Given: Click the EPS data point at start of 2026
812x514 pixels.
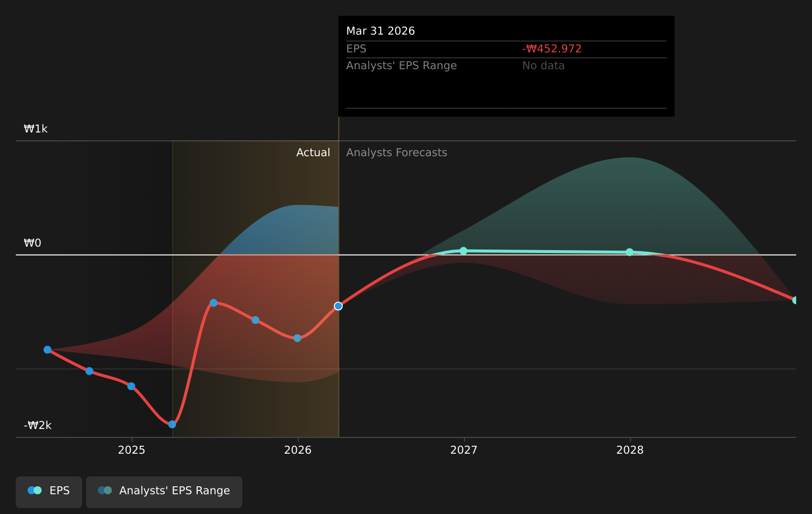Looking at the screenshot, I should coord(297,338).
